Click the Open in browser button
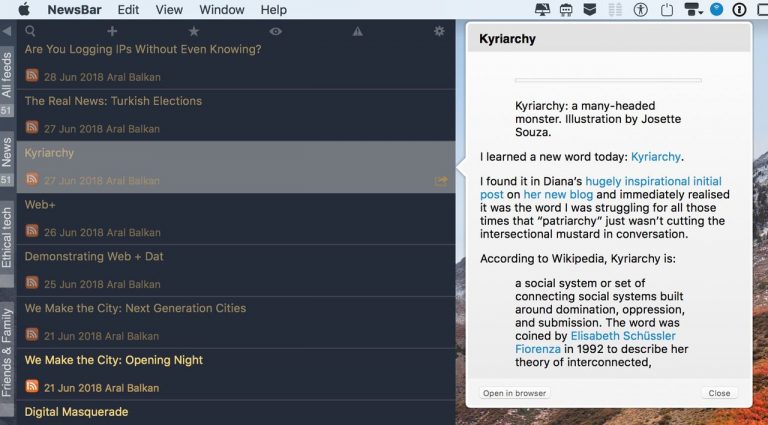The height and width of the screenshot is (425, 768). coord(514,393)
